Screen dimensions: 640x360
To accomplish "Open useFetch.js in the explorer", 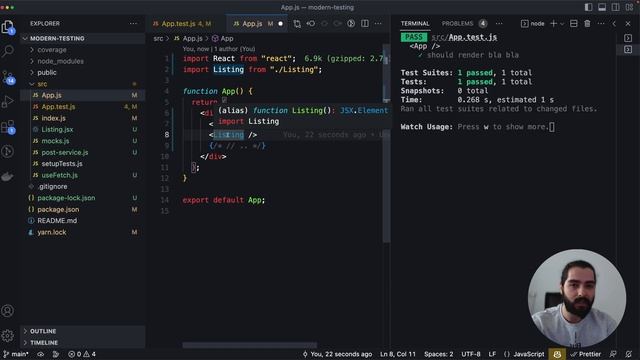I will 83,175.
